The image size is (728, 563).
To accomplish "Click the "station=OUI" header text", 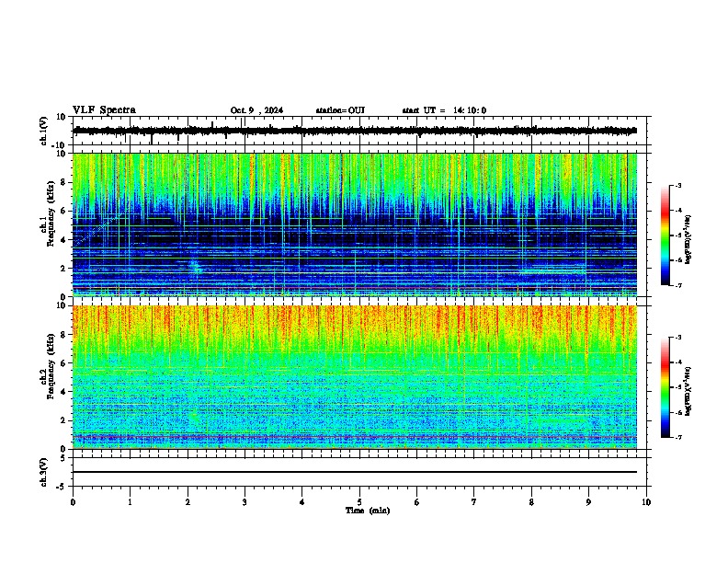I will [x=340, y=110].
